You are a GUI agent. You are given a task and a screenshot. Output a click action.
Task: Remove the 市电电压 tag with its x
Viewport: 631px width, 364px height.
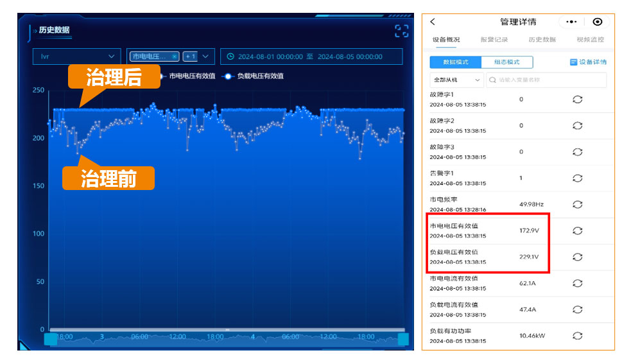175,56
